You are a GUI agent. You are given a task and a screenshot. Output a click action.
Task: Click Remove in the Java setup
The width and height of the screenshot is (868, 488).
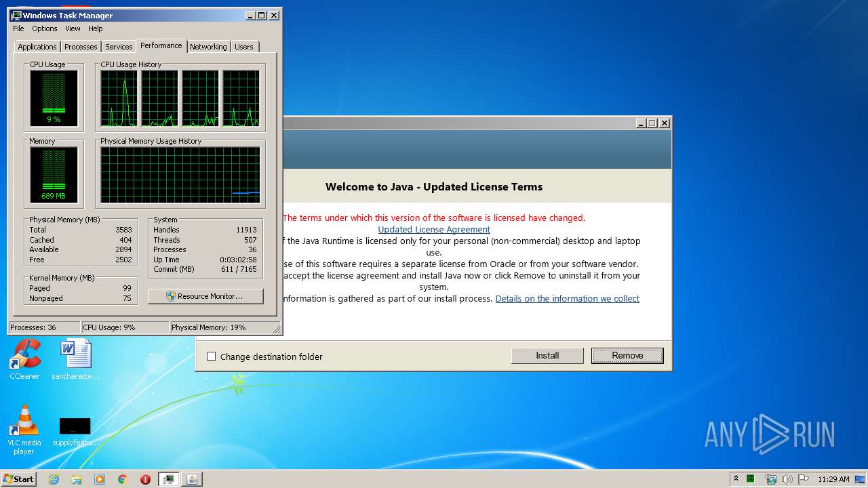point(627,355)
